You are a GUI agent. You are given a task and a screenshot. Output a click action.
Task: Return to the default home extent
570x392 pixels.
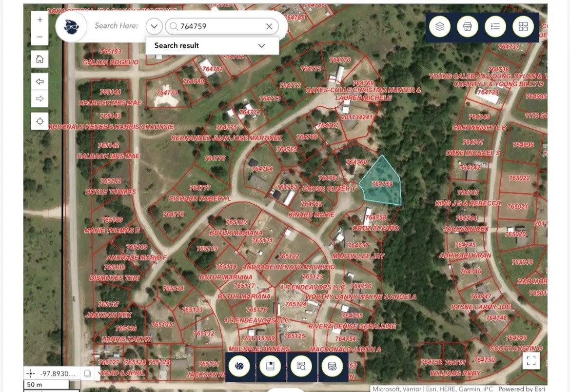(x=39, y=59)
